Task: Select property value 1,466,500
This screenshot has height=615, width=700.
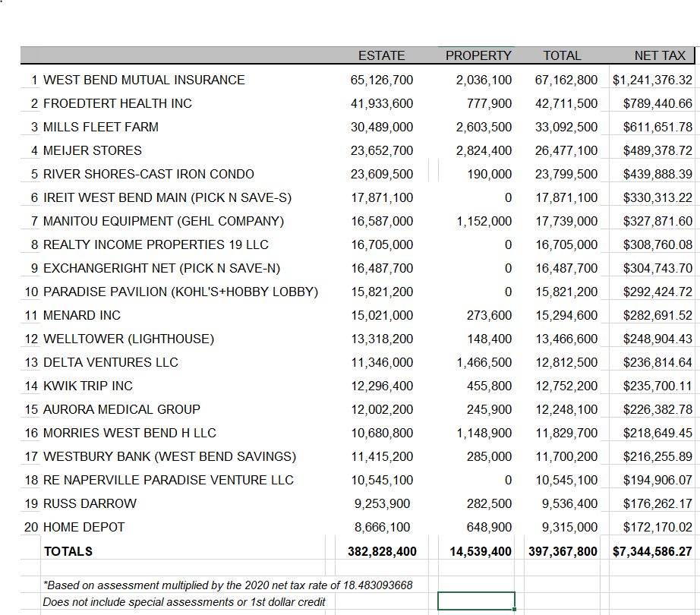Action: tap(484, 362)
